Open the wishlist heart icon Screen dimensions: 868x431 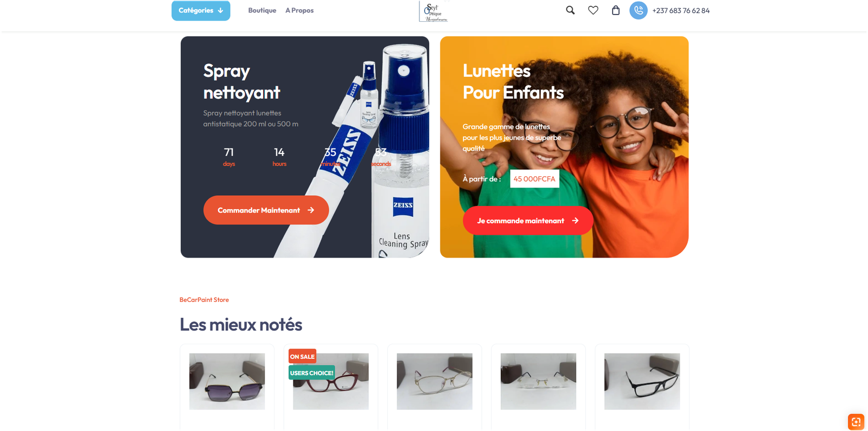593,10
